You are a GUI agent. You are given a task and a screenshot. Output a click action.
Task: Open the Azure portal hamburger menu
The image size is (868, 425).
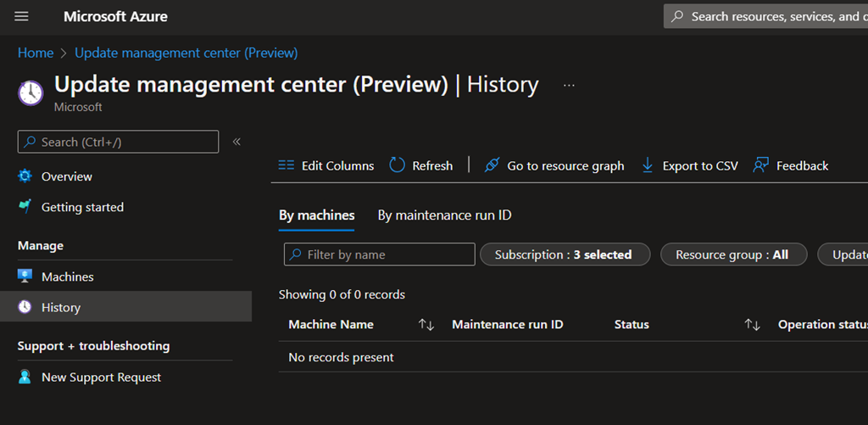tap(21, 17)
